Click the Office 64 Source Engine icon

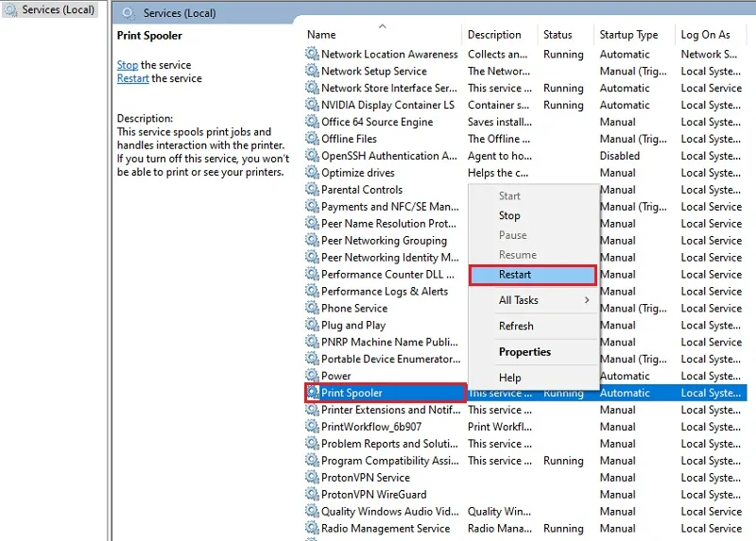[x=312, y=122]
